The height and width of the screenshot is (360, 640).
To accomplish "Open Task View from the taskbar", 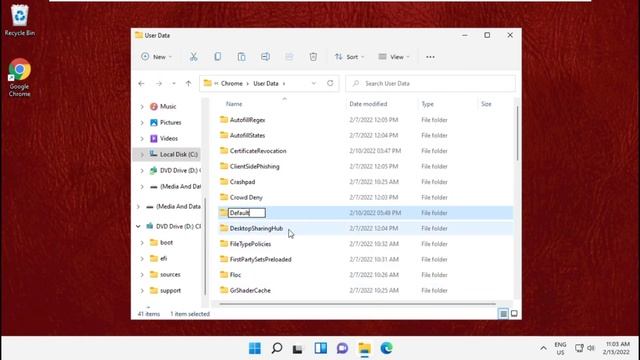I will (x=298, y=348).
